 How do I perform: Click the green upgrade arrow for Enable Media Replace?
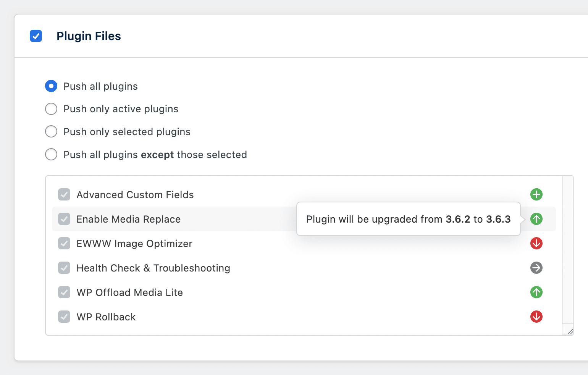coord(536,219)
